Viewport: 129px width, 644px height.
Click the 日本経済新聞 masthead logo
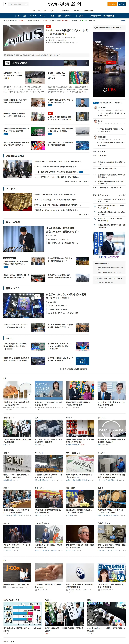(64, 4)
